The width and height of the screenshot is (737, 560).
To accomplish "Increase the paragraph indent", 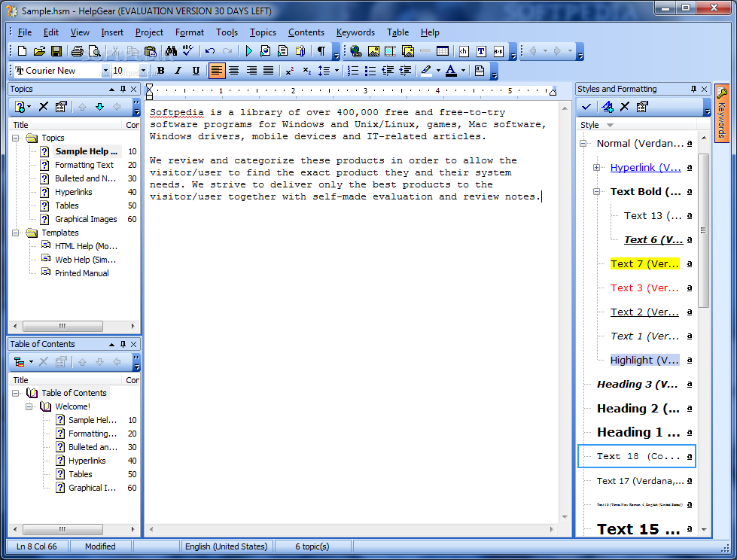I will pyautogui.click(x=405, y=71).
